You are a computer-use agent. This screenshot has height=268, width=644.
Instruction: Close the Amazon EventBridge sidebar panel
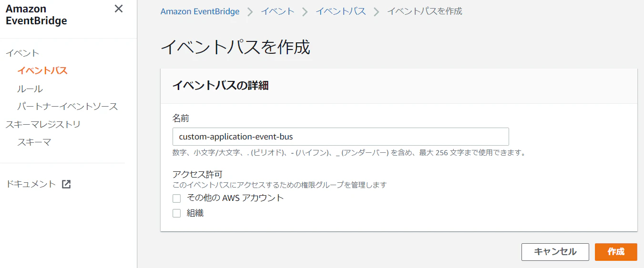119,9
